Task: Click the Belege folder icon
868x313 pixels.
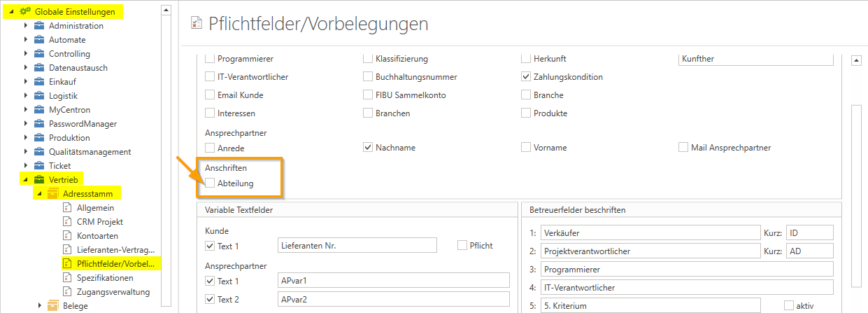Action: tap(52, 305)
